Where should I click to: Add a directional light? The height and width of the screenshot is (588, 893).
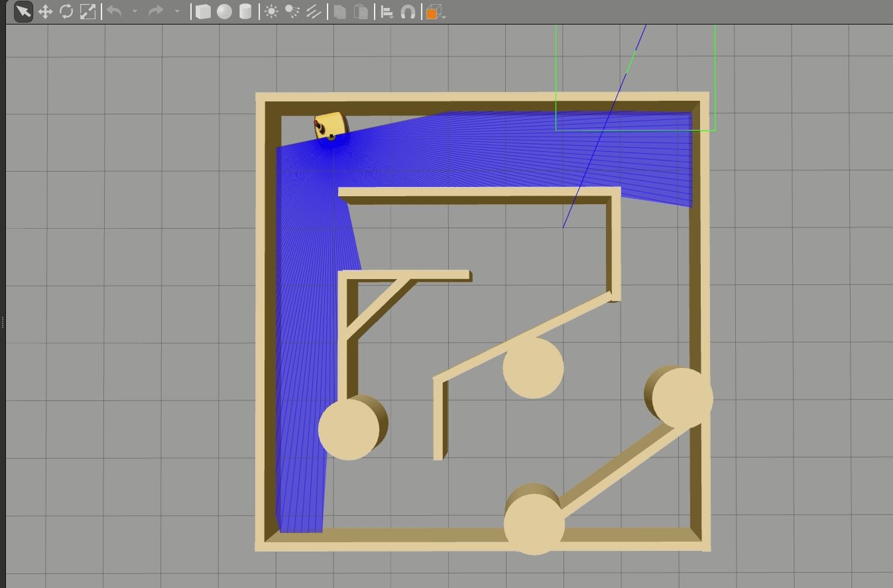[314, 12]
